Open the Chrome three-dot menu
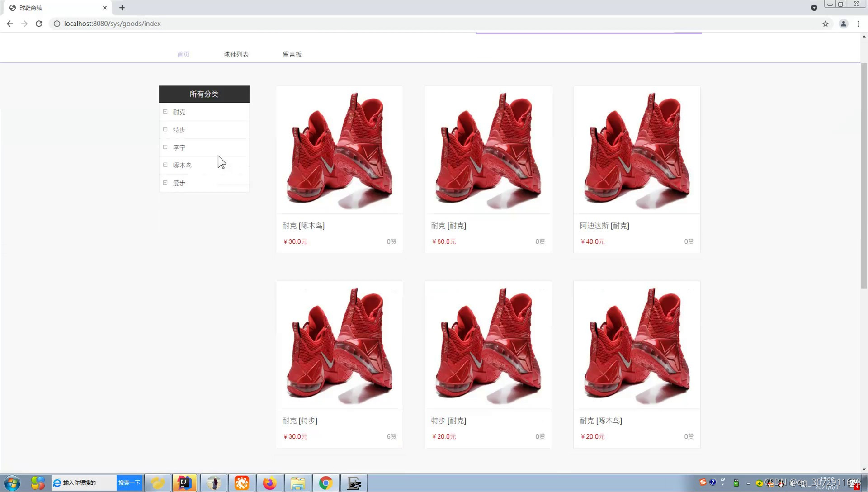This screenshot has height=492, width=868. pyautogui.click(x=858, y=24)
